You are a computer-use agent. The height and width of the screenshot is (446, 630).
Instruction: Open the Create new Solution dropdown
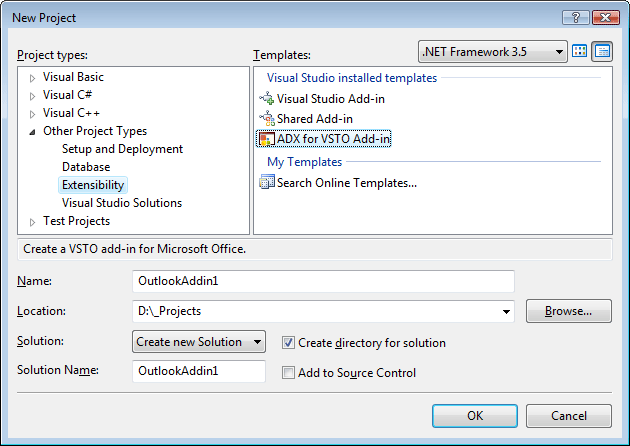coord(199,342)
